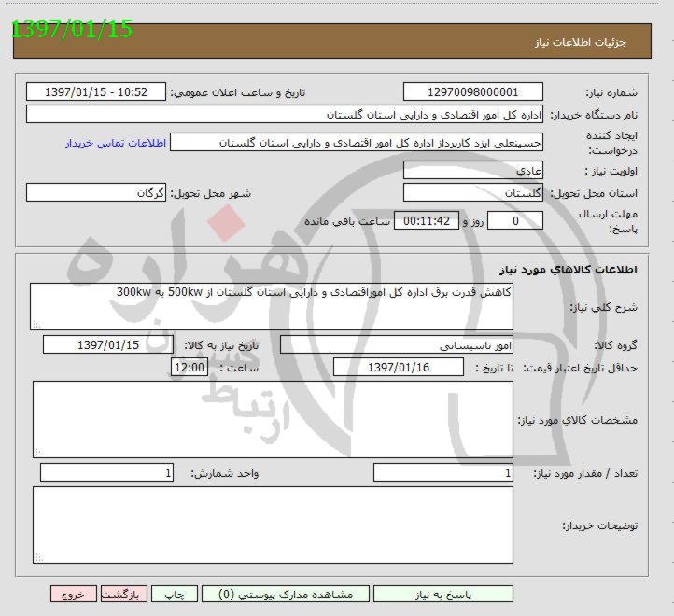Click the شهر محل تحویل field گرگان

coord(96,192)
